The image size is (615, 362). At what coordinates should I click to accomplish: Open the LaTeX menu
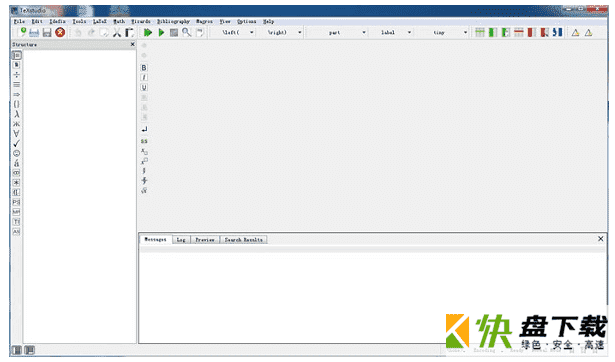[x=100, y=22]
